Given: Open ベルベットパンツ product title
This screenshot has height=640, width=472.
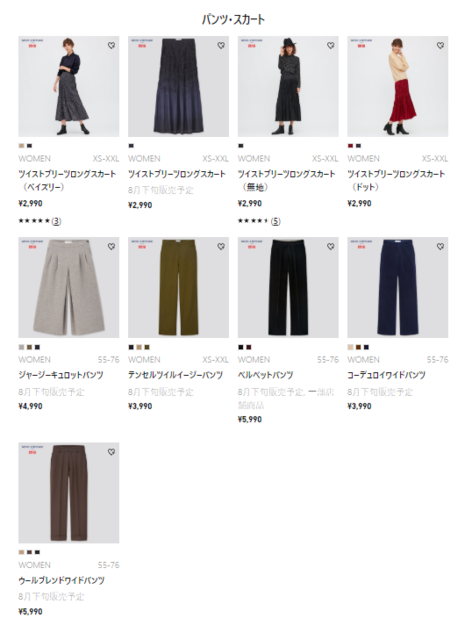Looking at the screenshot, I should point(266,375).
